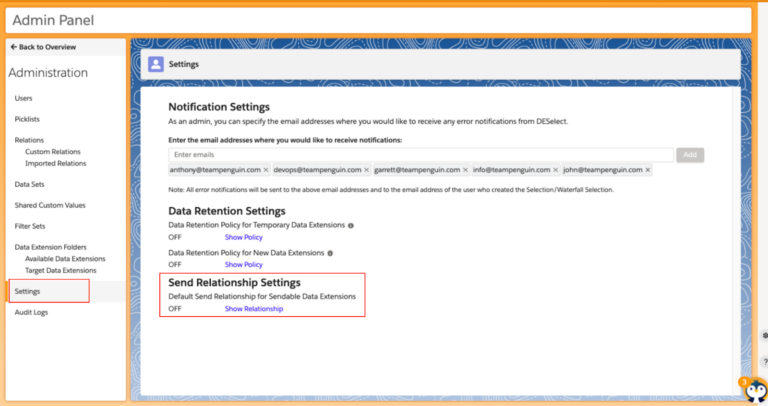
Task: Show Policy for Temporary Data Extensions
Action: click(x=243, y=237)
